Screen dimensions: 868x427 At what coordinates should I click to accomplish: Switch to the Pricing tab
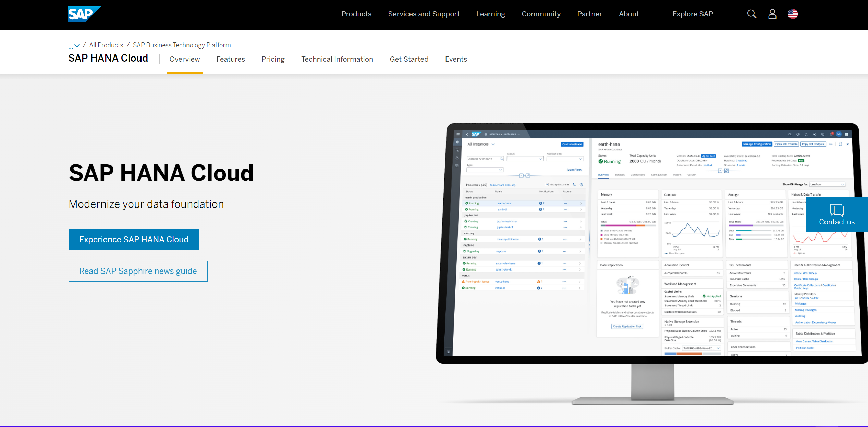point(273,59)
